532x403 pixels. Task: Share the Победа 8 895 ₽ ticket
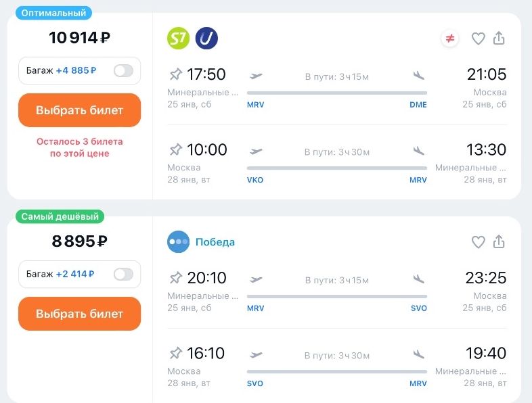click(499, 241)
